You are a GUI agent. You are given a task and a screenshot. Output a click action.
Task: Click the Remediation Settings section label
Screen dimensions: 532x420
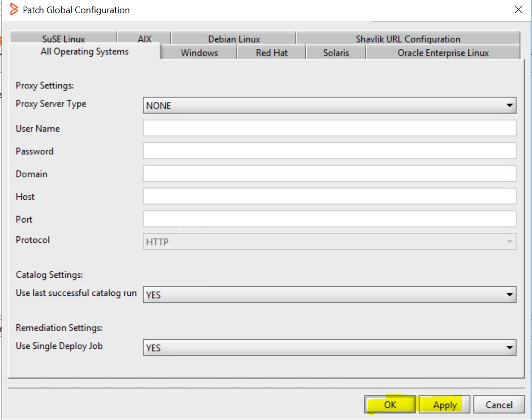click(59, 328)
